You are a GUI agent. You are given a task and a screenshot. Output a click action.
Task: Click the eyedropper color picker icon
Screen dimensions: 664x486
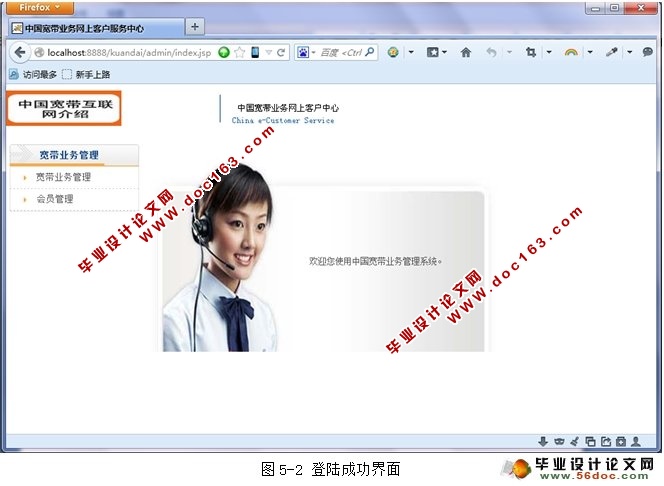(x=611, y=52)
